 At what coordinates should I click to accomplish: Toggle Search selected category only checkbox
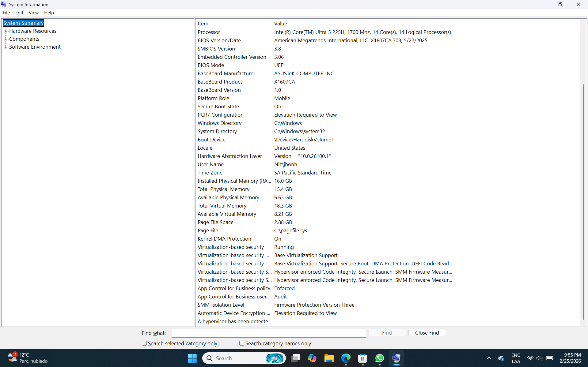[x=144, y=343]
